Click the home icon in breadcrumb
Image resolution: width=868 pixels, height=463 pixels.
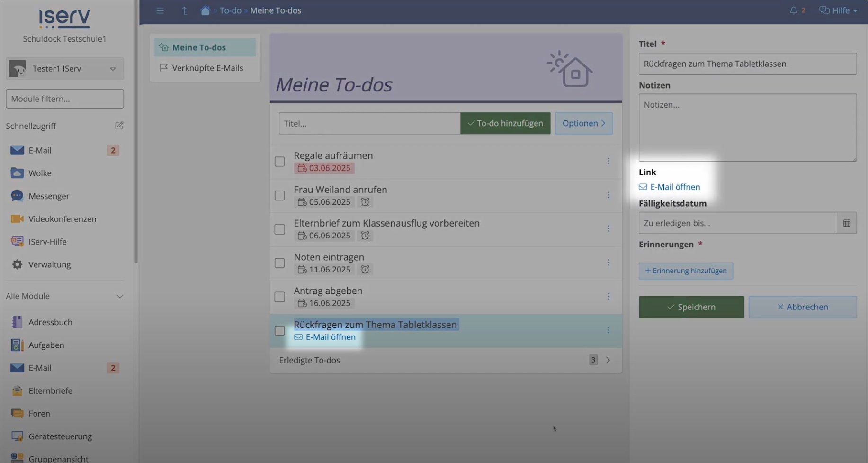[x=205, y=10]
